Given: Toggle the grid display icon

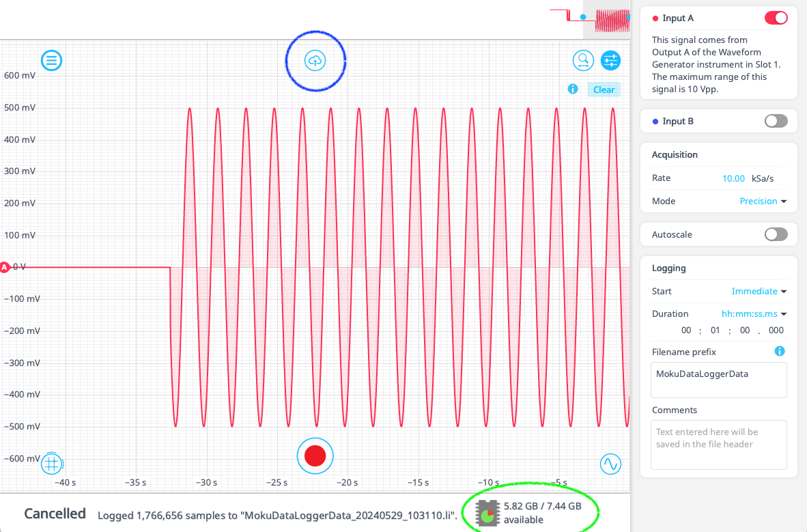Looking at the screenshot, I should (x=51, y=464).
